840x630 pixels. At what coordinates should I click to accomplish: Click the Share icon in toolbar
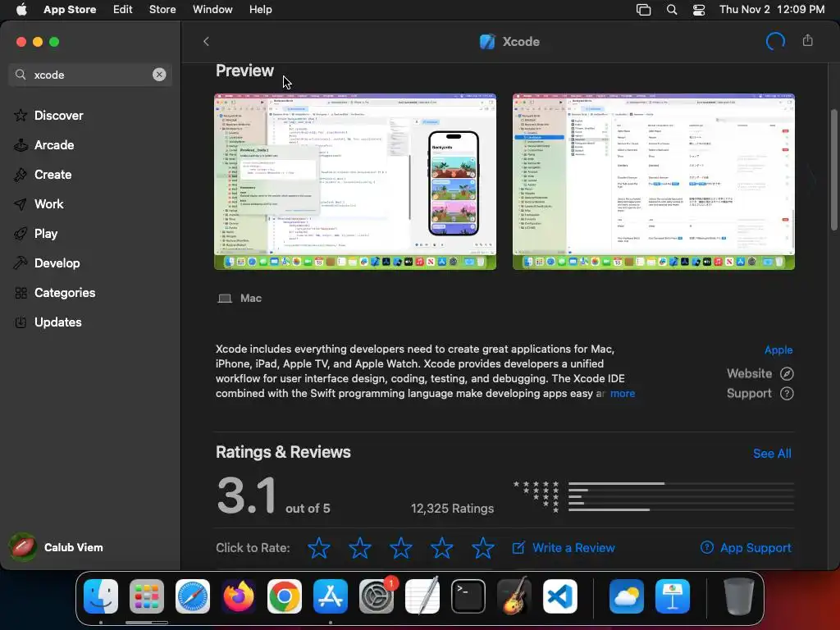point(808,41)
